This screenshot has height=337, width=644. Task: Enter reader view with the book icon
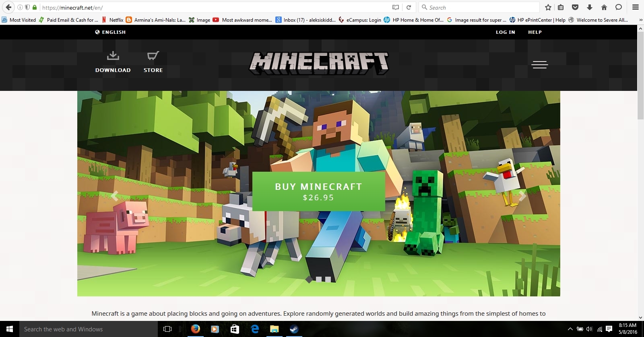point(396,7)
